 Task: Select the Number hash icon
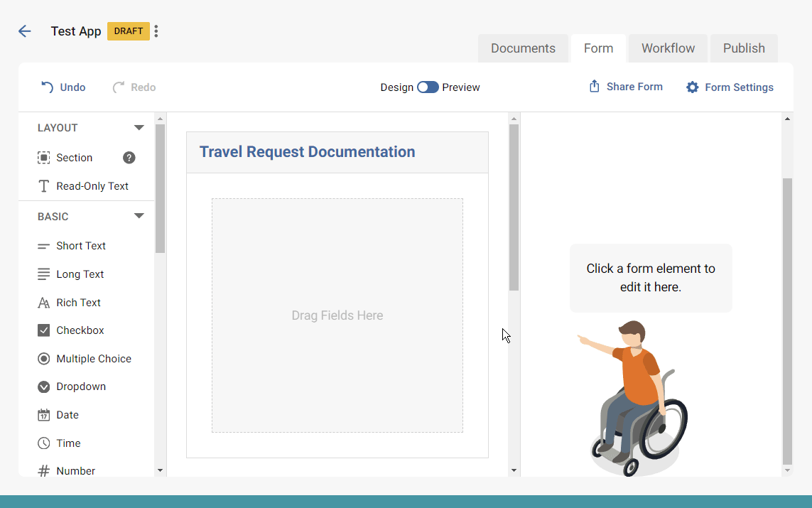(44, 471)
